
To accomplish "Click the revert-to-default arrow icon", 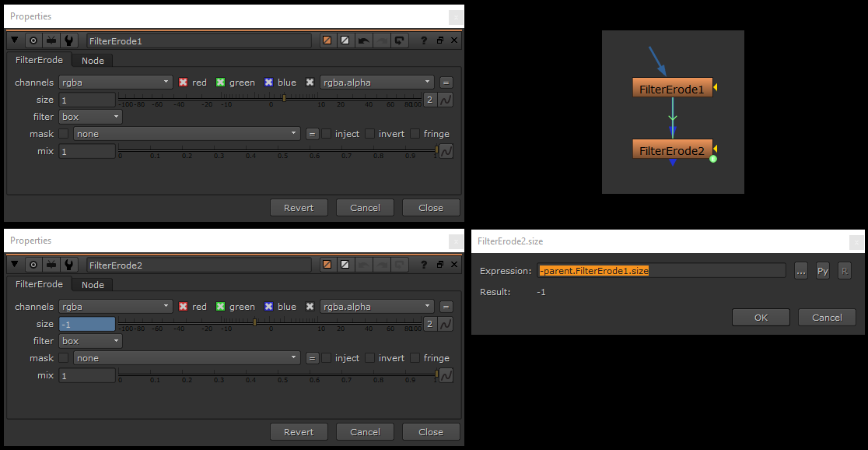I will pos(400,40).
